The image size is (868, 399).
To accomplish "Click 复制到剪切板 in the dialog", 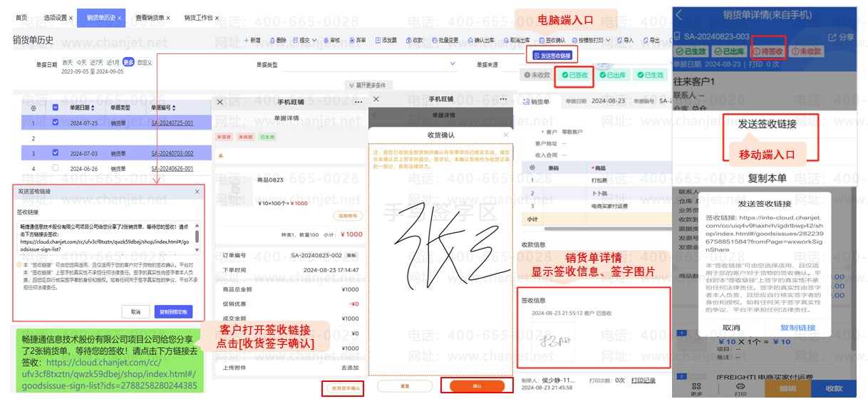I will 173,311.
